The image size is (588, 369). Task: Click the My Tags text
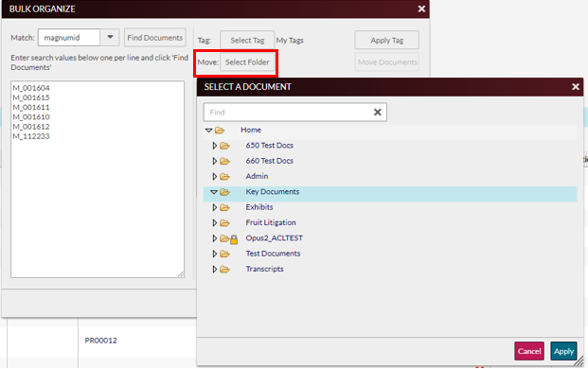coord(290,41)
